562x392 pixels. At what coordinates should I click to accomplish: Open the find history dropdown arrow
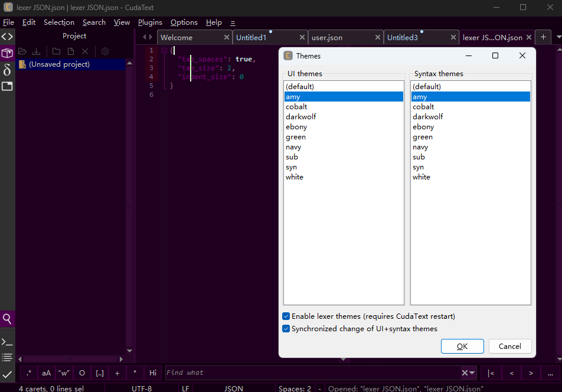point(472,373)
